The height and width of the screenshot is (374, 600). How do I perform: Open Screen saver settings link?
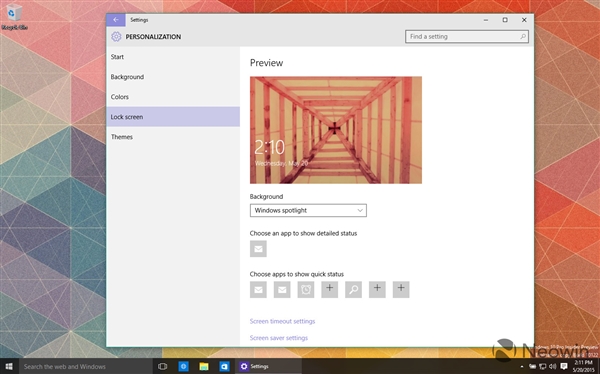[x=279, y=338]
